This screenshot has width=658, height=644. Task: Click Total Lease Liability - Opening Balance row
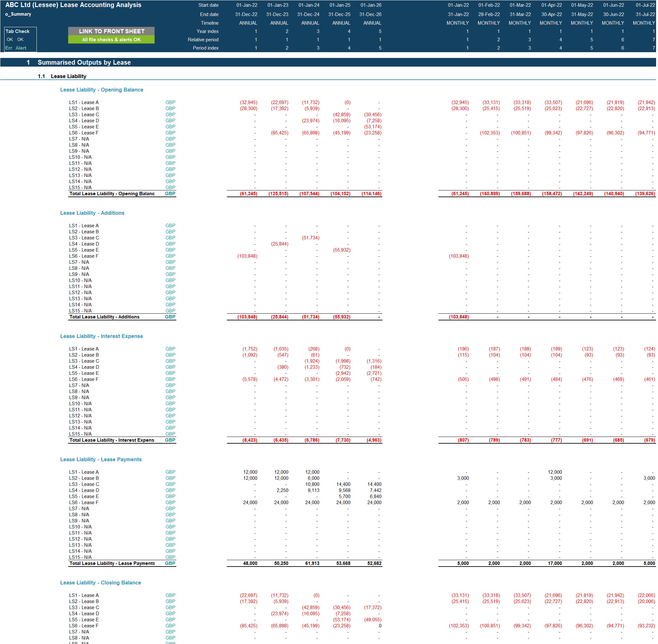112,193
